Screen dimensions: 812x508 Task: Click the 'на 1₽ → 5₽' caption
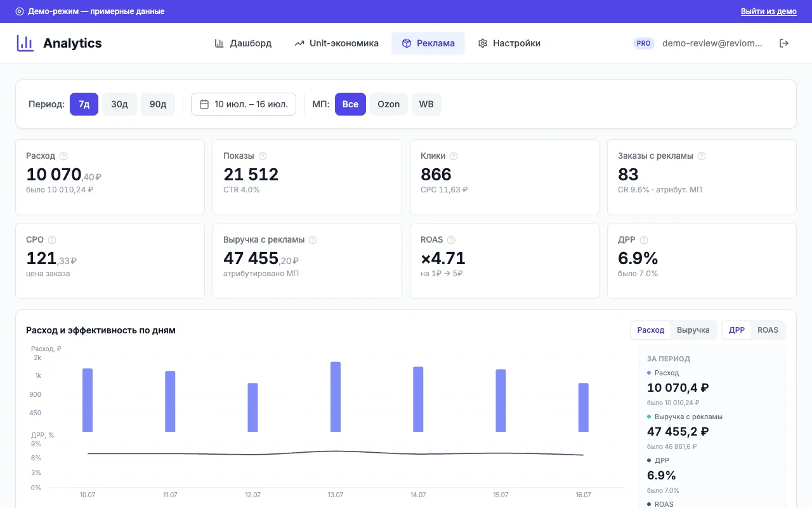click(x=442, y=274)
